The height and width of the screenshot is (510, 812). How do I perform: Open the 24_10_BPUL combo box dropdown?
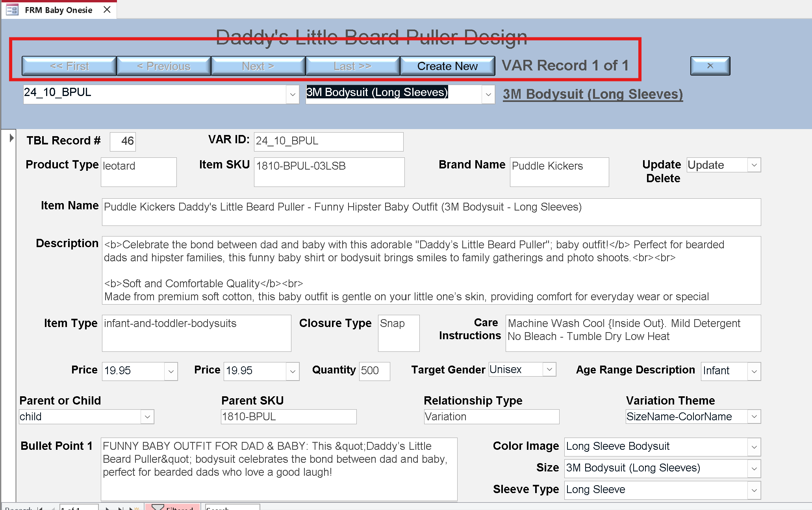(x=292, y=94)
